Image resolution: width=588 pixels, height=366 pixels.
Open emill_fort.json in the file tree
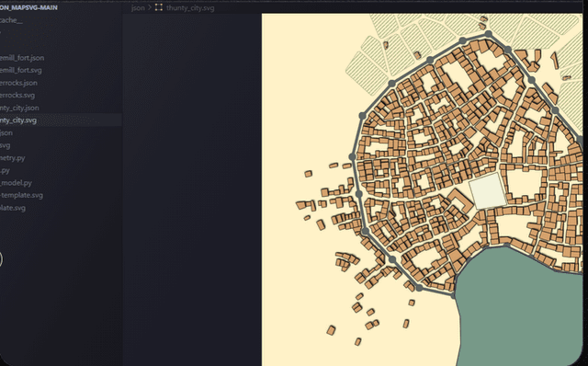pyautogui.click(x=22, y=58)
